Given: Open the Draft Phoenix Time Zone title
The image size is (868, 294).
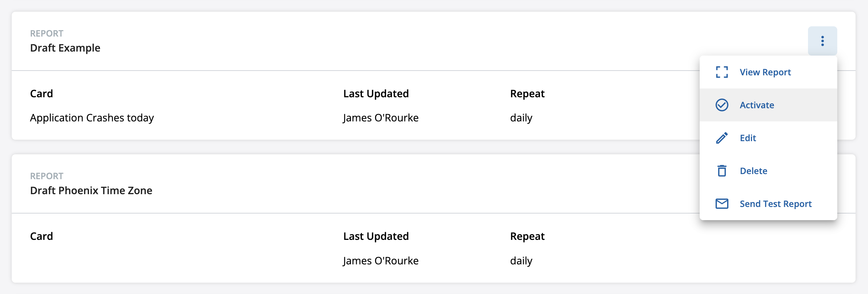Looking at the screenshot, I should coord(91,191).
